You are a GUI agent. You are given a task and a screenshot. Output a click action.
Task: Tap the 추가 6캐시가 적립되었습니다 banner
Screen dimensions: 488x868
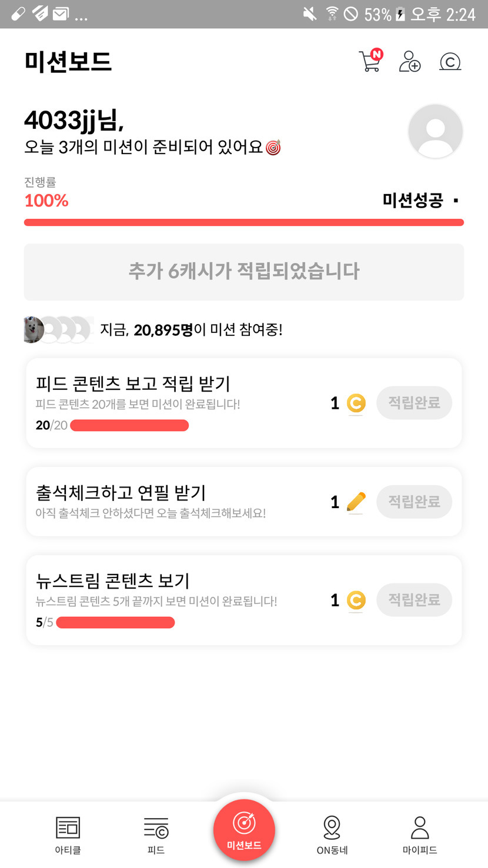coord(244,272)
